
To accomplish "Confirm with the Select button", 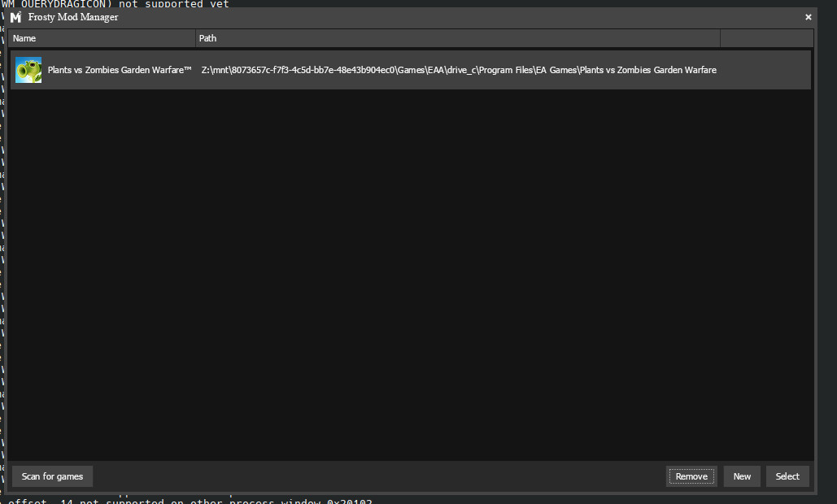I will pyautogui.click(x=787, y=476).
